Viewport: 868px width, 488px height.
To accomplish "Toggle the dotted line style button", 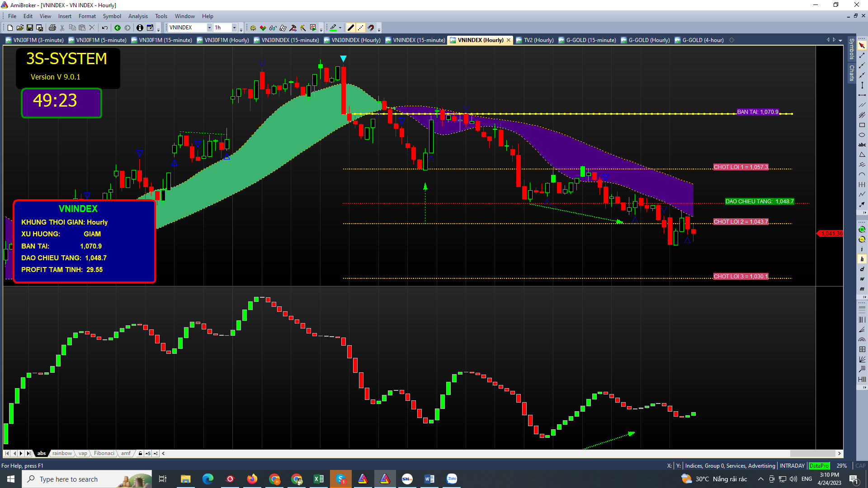I will point(361,28).
